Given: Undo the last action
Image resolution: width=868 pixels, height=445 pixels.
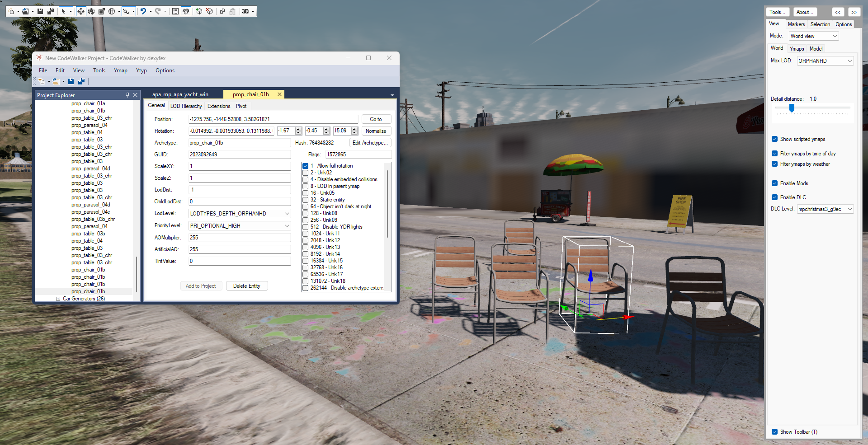Looking at the screenshot, I should 143,11.
